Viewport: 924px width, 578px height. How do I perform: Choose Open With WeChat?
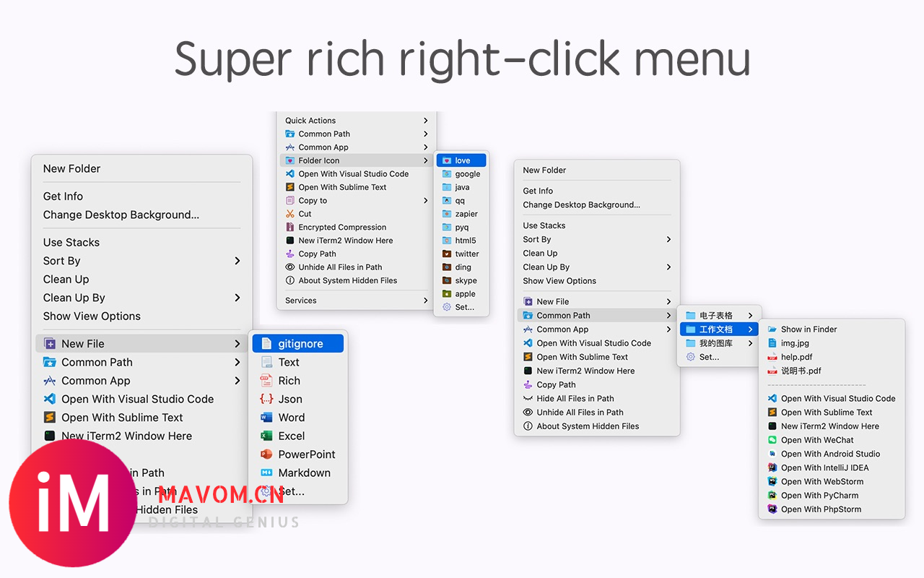click(x=832, y=440)
